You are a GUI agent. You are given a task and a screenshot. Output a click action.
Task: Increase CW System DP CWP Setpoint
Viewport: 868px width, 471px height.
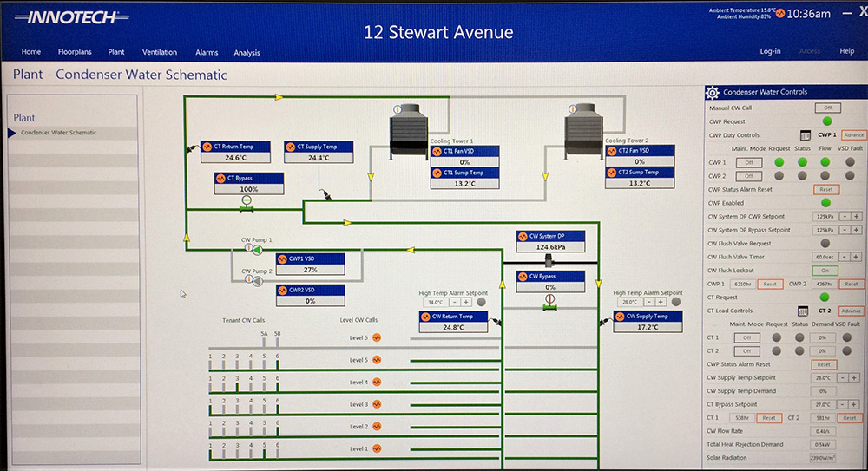pos(857,216)
